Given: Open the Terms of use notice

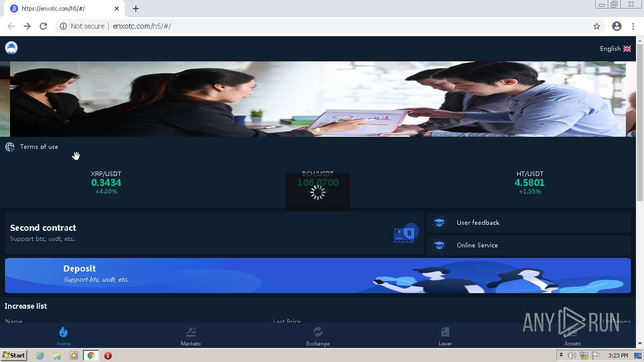Looking at the screenshot, I should tap(39, 147).
